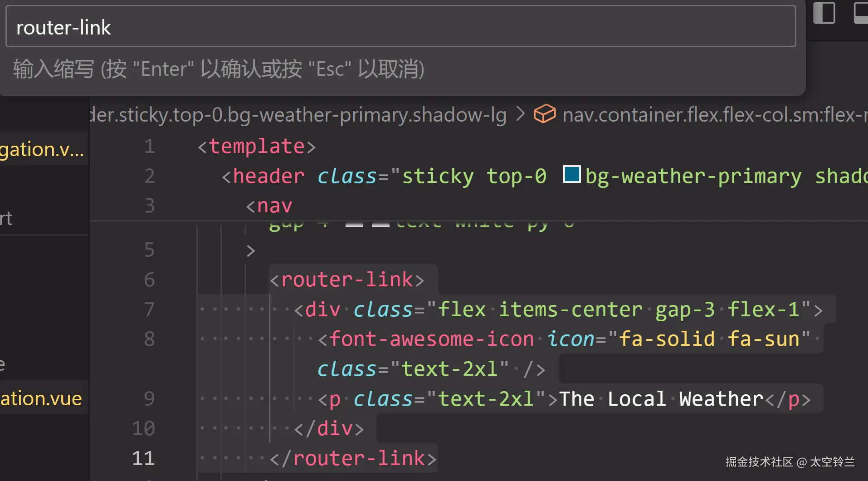The height and width of the screenshot is (481, 868).
Task: Select the file tab ending in ation.vue
Action: pyautogui.click(x=41, y=398)
